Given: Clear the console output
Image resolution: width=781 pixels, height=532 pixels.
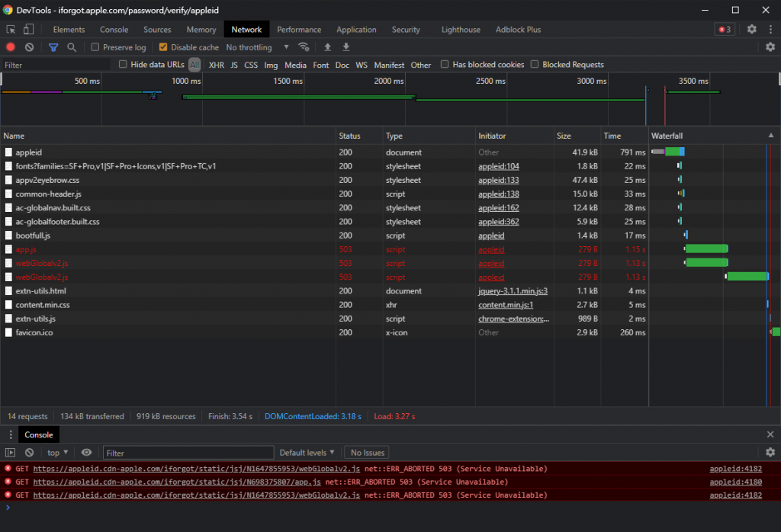Looking at the screenshot, I should coord(30,453).
